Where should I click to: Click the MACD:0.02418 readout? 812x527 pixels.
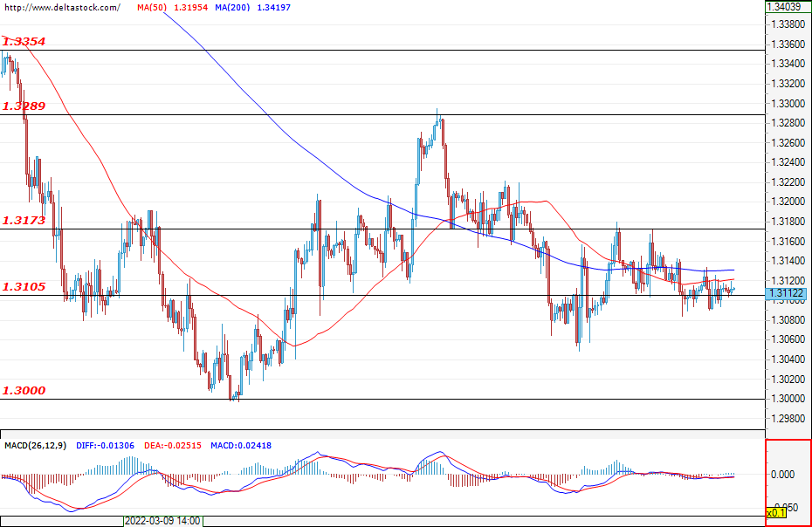(x=241, y=445)
